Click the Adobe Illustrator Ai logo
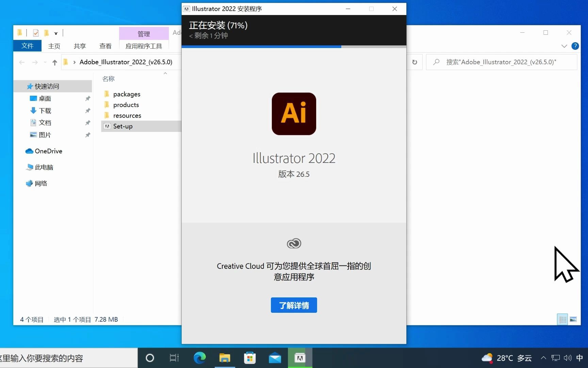This screenshot has width=588, height=368. pos(294,114)
